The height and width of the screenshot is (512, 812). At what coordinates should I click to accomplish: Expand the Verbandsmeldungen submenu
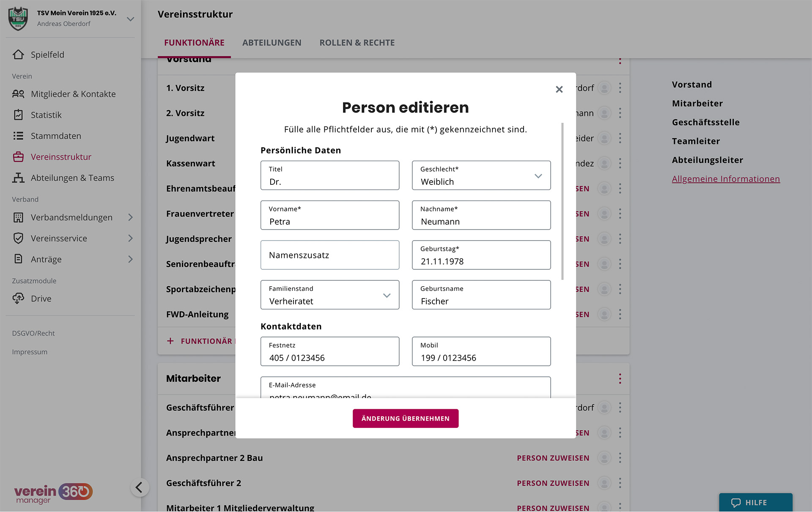(x=130, y=217)
